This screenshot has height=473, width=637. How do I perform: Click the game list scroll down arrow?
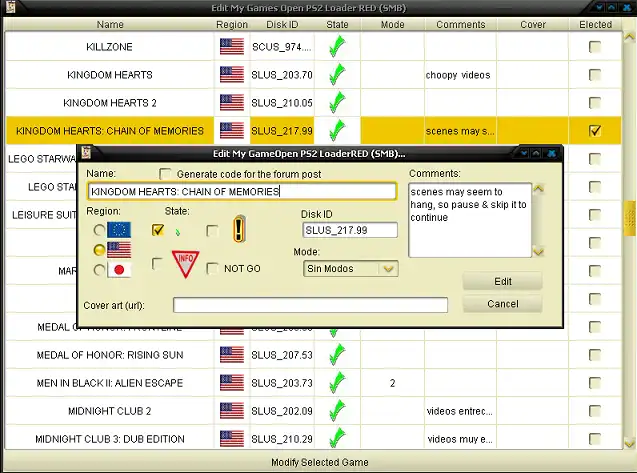[x=629, y=443]
